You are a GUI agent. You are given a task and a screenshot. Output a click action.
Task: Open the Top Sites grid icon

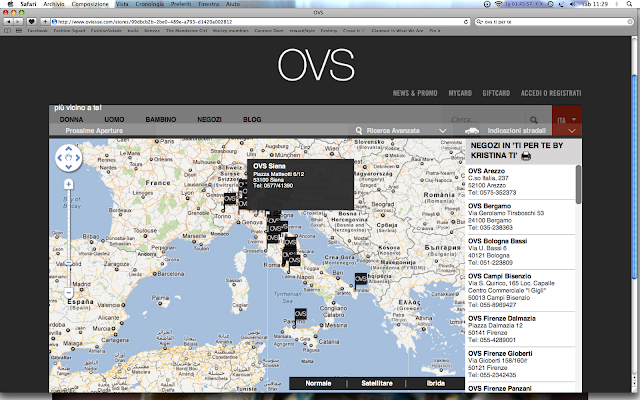tap(19, 31)
